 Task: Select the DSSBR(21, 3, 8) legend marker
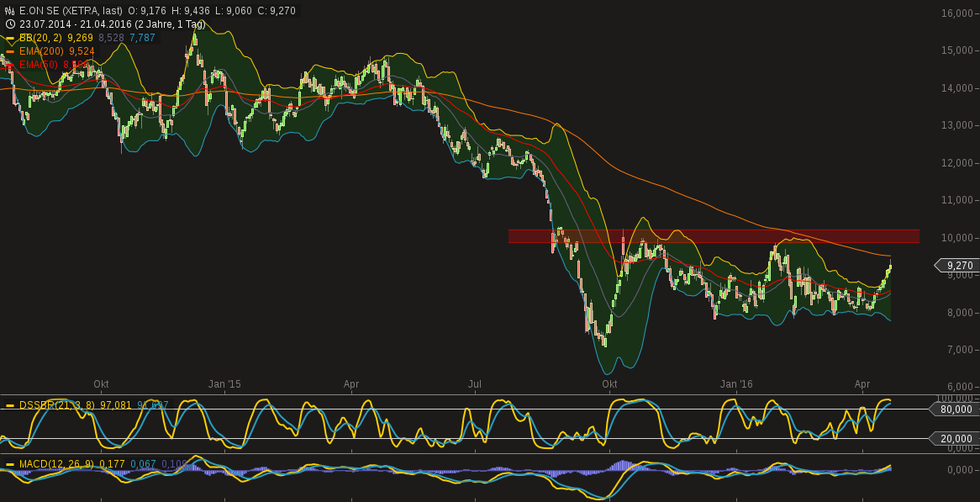click(x=9, y=405)
